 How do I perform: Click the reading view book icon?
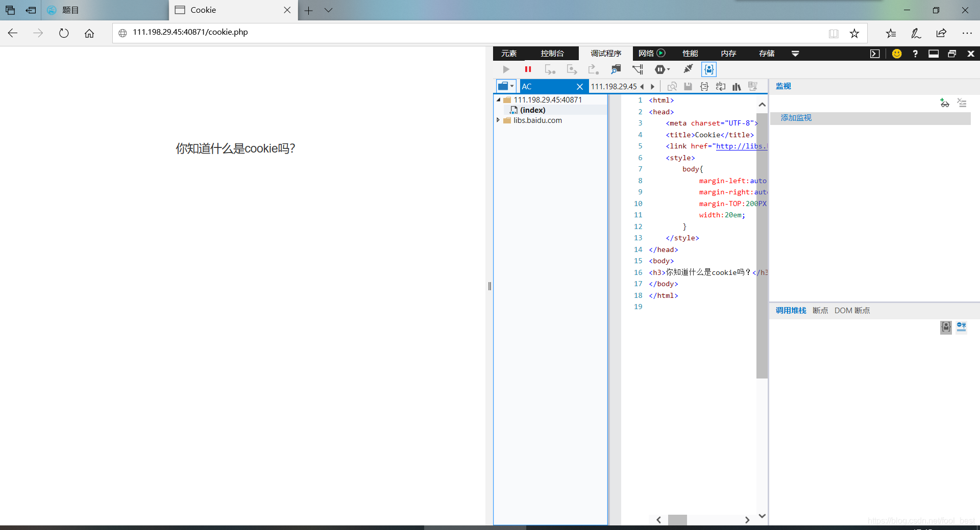click(x=834, y=34)
